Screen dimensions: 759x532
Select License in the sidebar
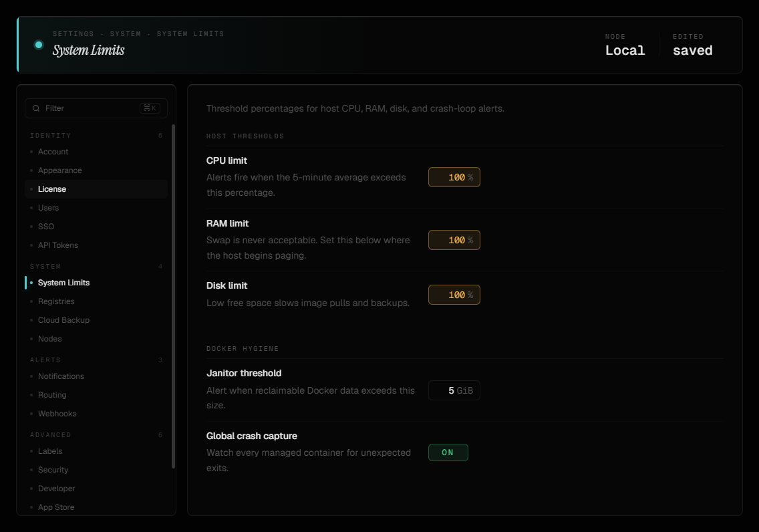96,189
